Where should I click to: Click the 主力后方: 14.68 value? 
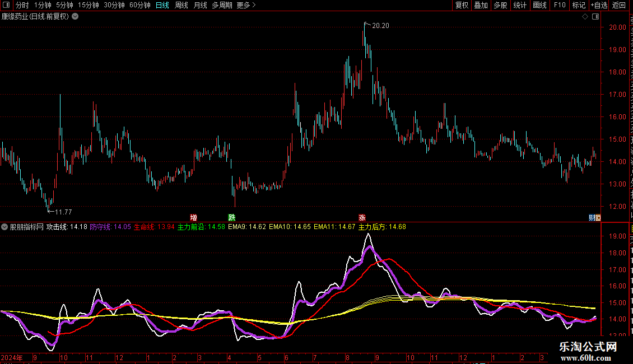[x=382, y=227]
